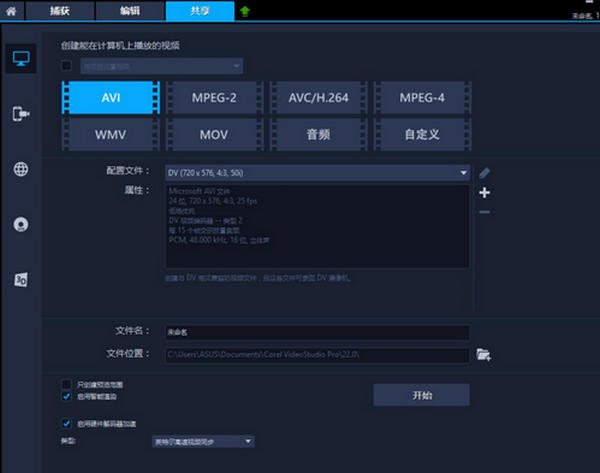Select the Disc output sidebar icon
Image resolution: width=600 pixels, height=473 pixels.
point(21,224)
